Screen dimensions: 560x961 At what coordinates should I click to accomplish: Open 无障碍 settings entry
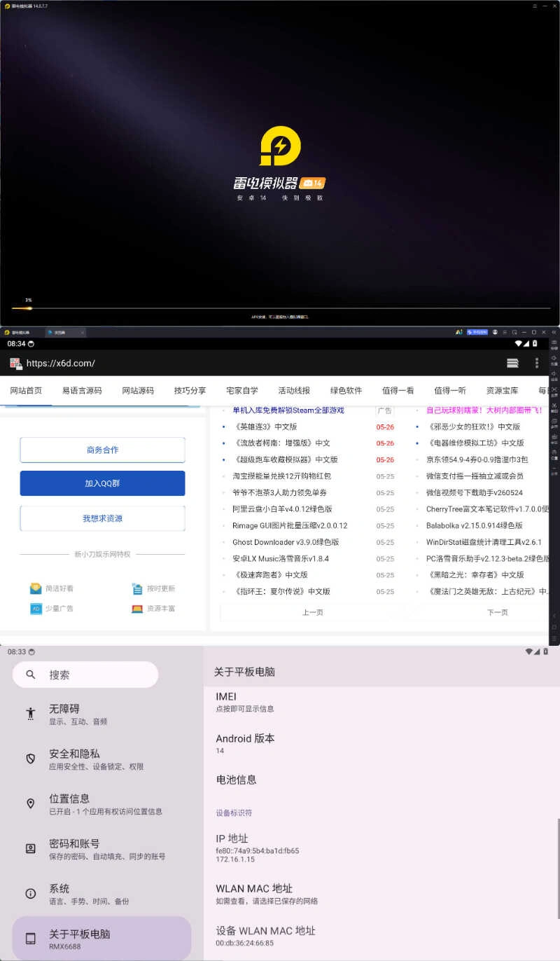pyautogui.click(x=102, y=714)
